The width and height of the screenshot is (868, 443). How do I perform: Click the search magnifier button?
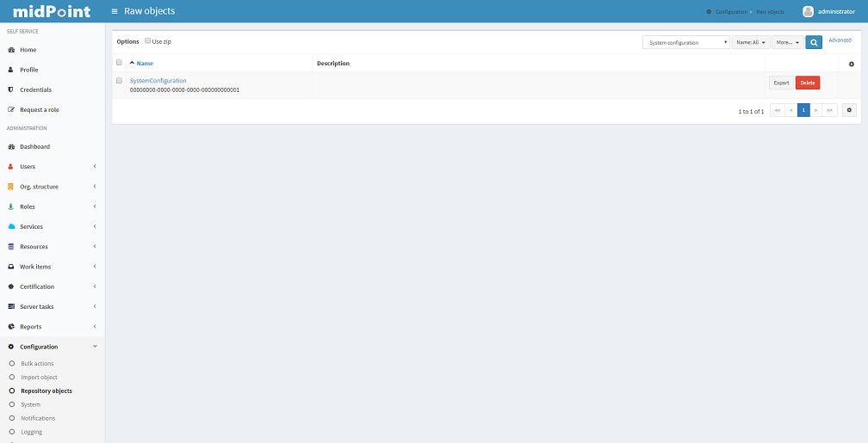pyautogui.click(x=813, y=42)
